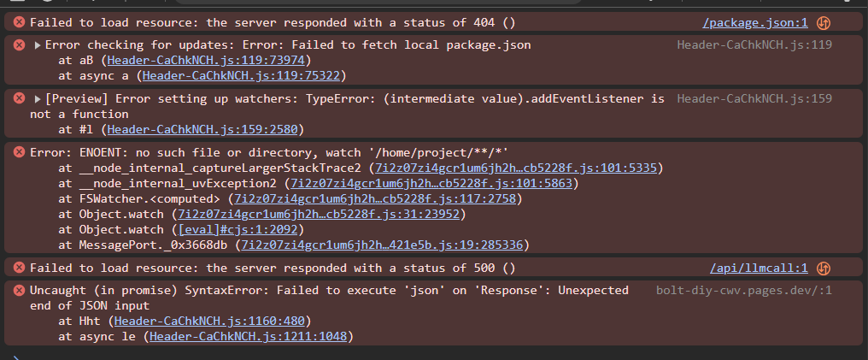The width and height of the screenshot is (868, 360).
Task: Open the Header-CaChkNCH.js:1160:480 stack link
Action: [209, 321]
